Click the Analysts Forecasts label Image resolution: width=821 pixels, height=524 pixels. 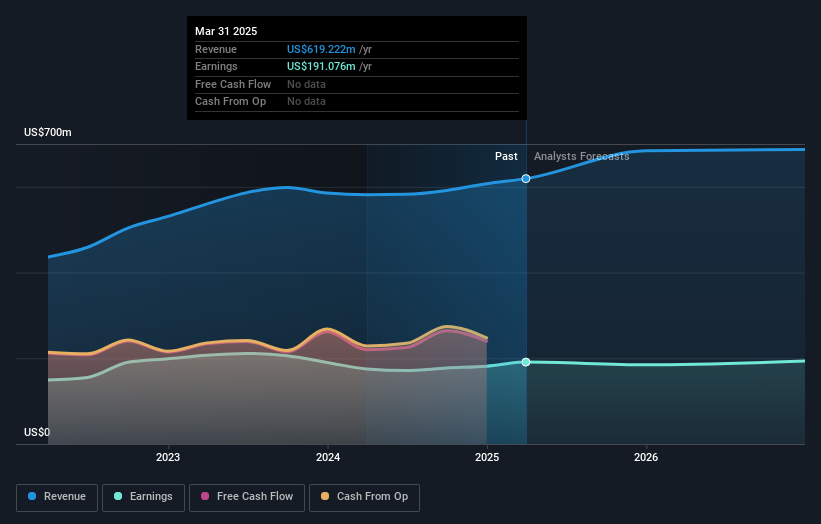pyautogui.click(x=581, y=156)
